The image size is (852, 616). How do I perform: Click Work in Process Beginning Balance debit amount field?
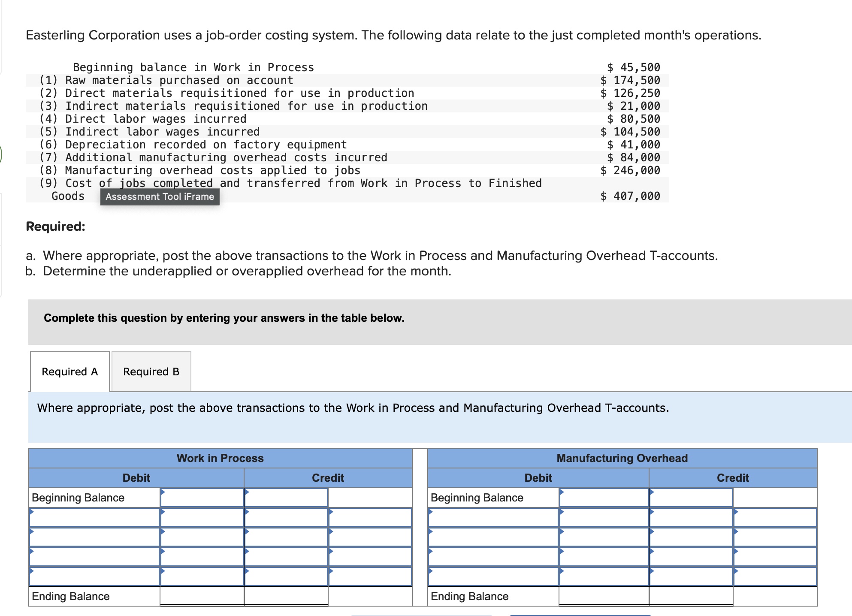[x=202, y=498]
